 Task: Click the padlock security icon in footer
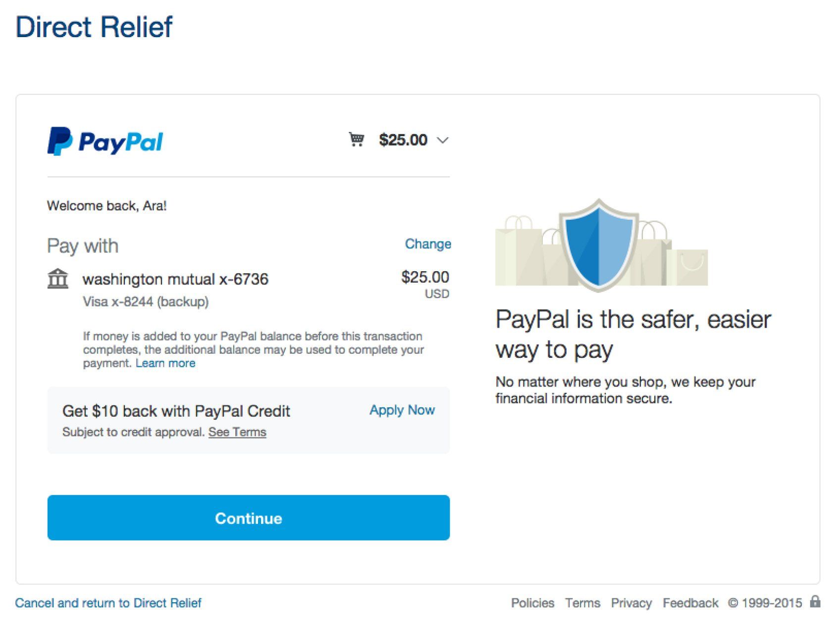click(x=815, y=602)
